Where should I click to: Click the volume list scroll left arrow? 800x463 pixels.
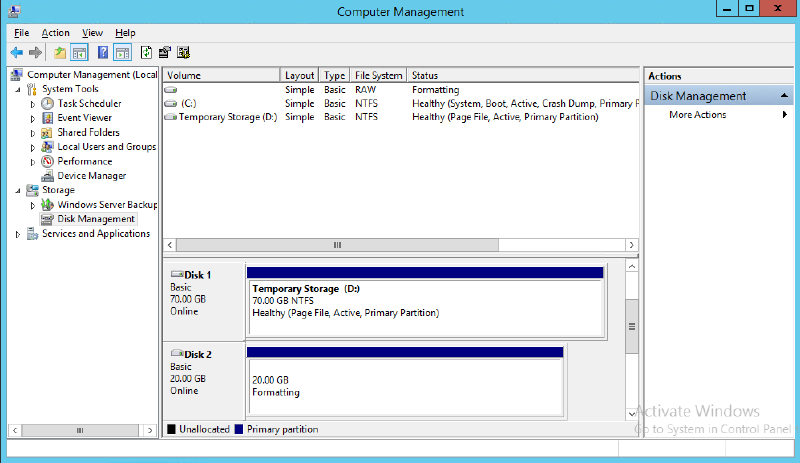[170, 245]
